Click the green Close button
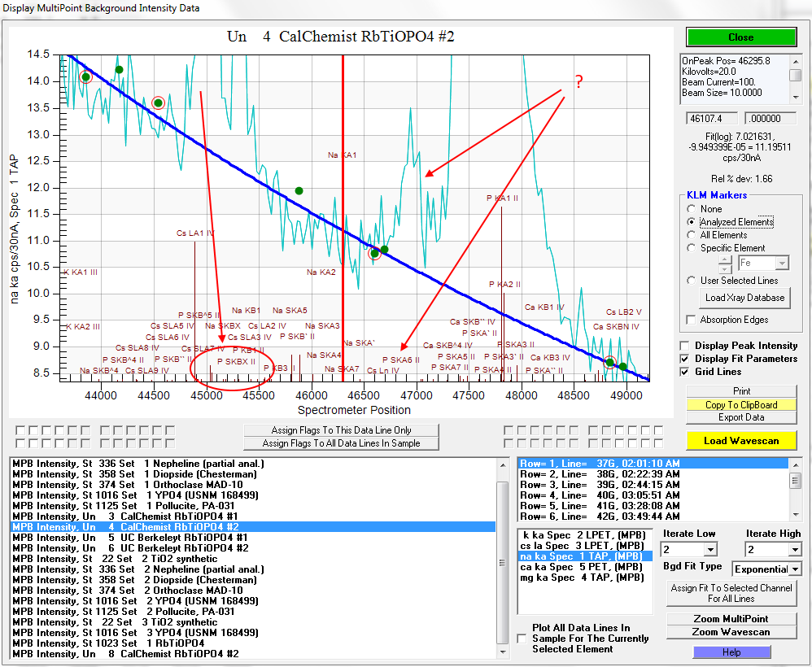 [x=740, y=37]
